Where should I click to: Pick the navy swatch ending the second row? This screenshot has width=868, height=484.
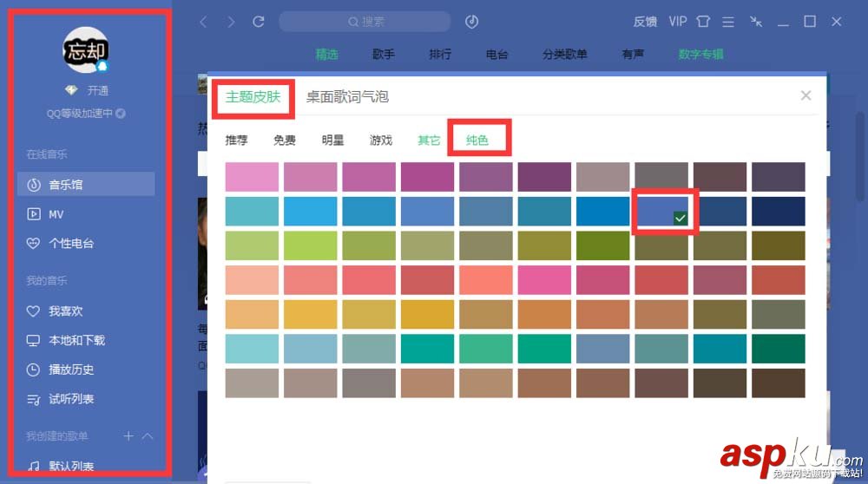779,212
